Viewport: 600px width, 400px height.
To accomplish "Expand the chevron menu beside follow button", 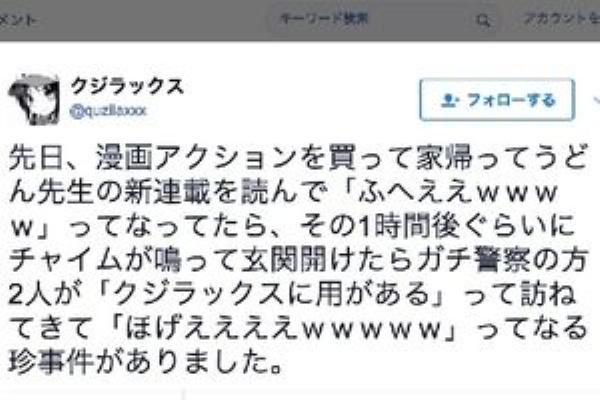I will (x=596, y=100).
